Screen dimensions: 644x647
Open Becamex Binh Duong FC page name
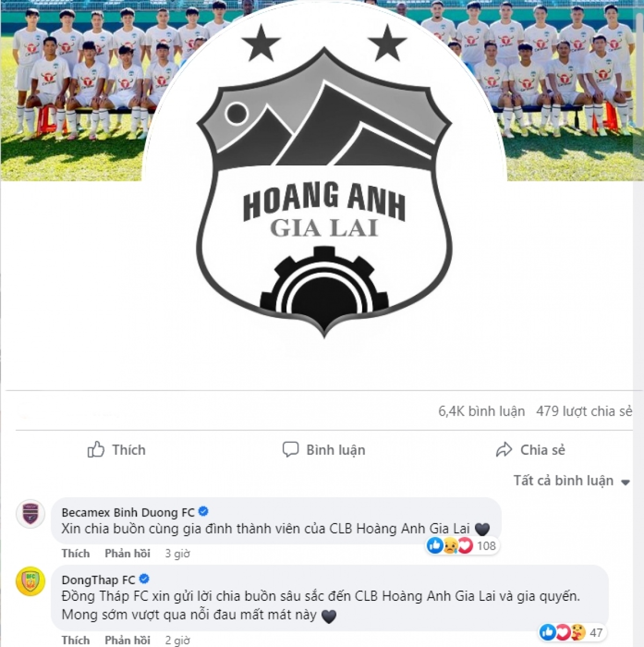pos(128,512)
